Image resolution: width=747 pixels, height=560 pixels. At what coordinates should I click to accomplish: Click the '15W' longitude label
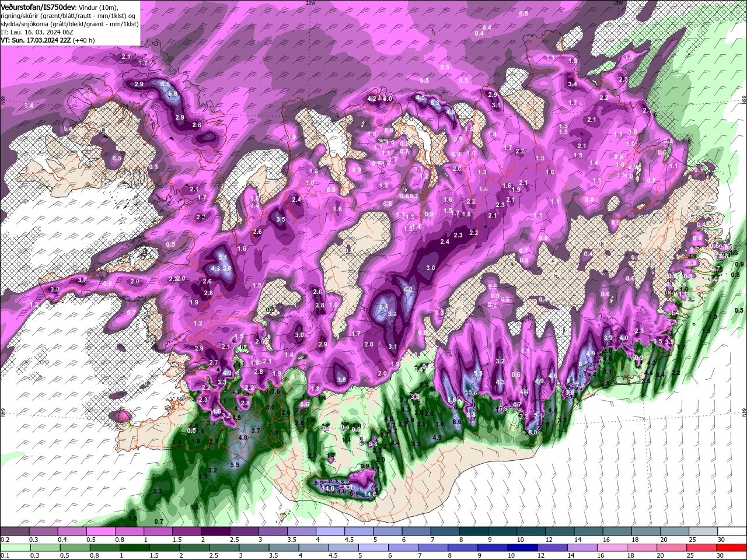click(618, 2)
